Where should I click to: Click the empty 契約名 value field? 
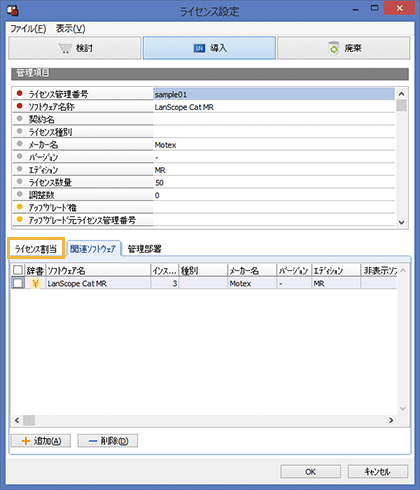[274, 119]
